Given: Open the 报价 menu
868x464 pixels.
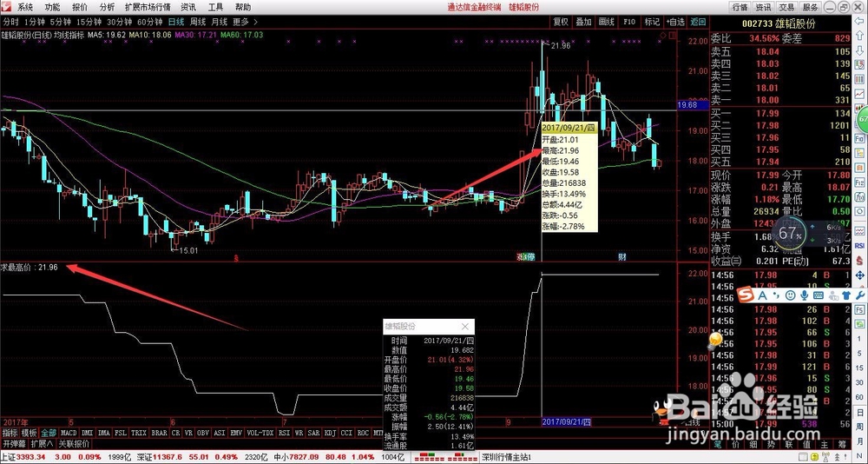Looking at the screenshot, I should coord(80,7).
